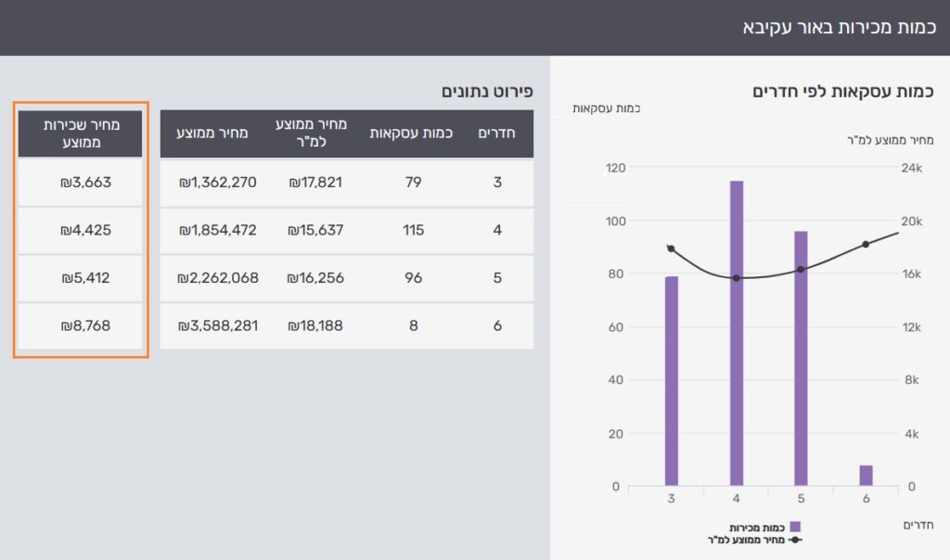Click the 115 transactions cell

pyautogui.click(x=413, y=230)
